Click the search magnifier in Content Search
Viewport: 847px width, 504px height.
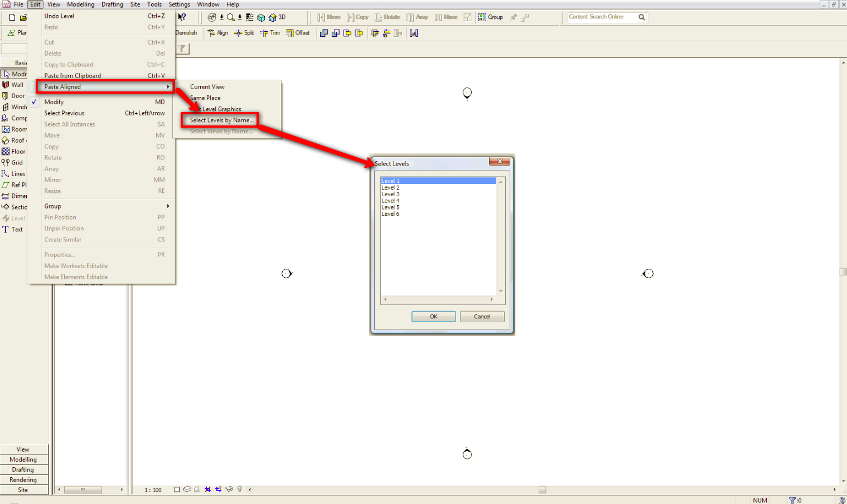click(642, 17)
